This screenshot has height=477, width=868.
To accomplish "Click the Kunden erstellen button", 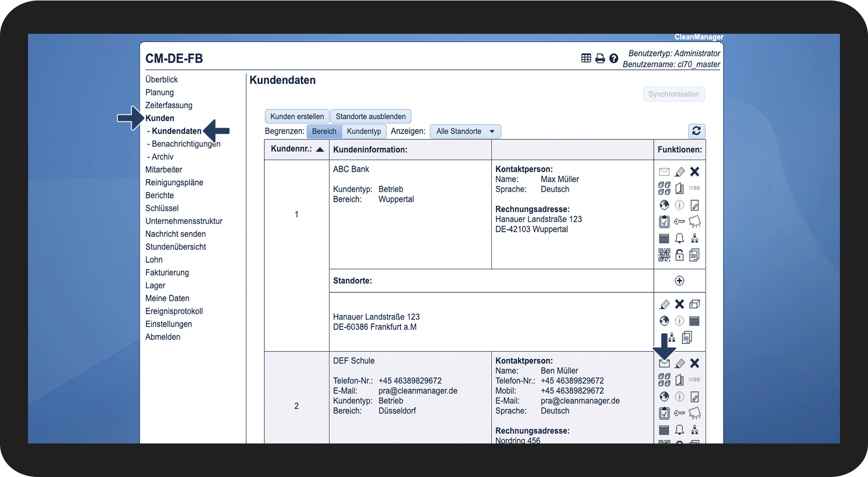I will (x=297, y=116).
